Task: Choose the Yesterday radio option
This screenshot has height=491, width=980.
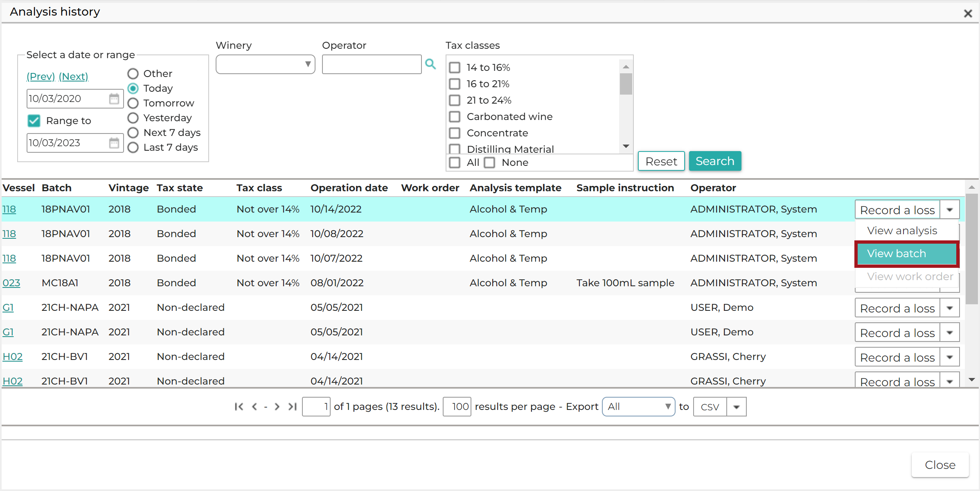Action: 133,118
